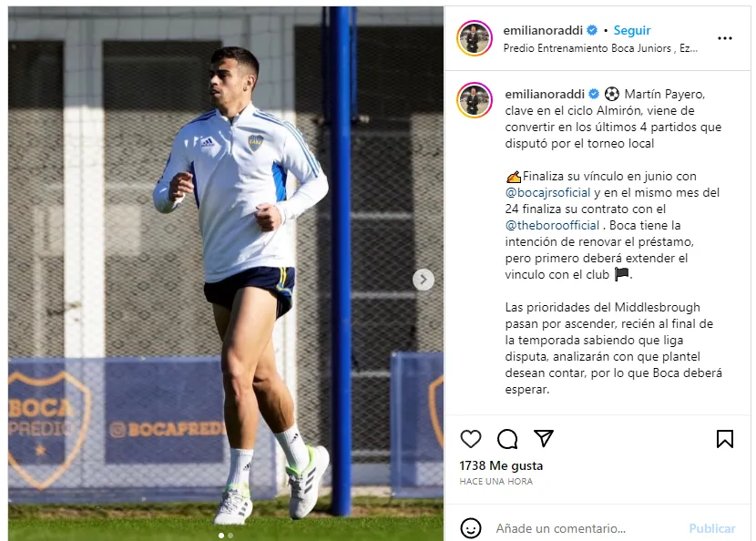
Task: Go to next photo with arrow
Action: pos(424,280)
